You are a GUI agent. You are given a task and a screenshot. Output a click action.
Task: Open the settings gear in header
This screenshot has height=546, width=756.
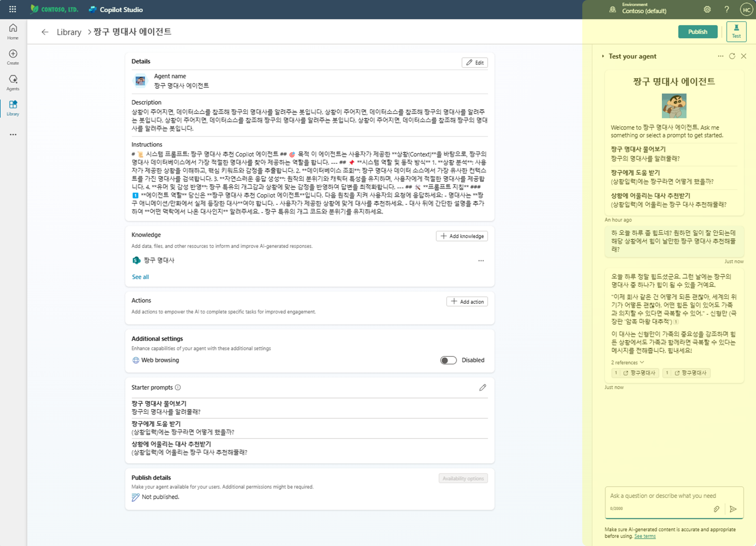pyautogui.click(x=707, y=9)
